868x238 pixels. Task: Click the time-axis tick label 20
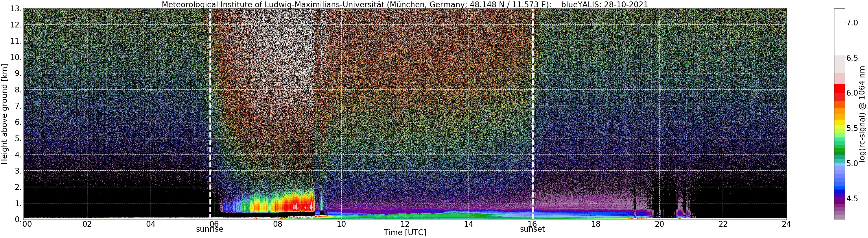pos(659,224)
